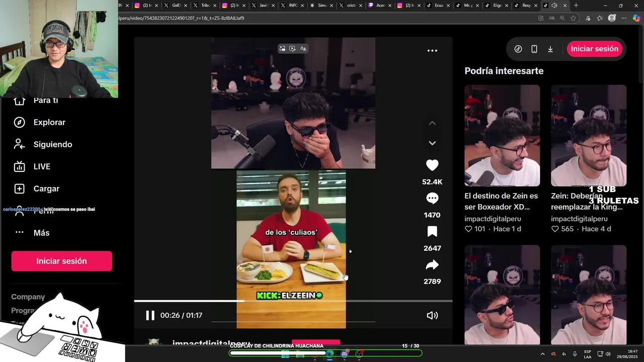Mute the video using speaker icon
Image resolution: width=644 pixels, height=362 pixels.
tap(432, 315)
